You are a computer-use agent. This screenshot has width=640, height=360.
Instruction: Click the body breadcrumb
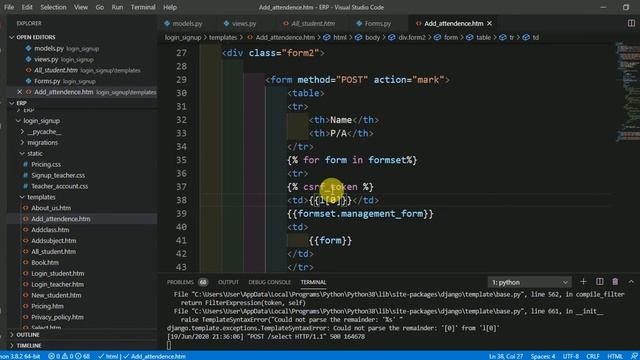tap(372, 38)
